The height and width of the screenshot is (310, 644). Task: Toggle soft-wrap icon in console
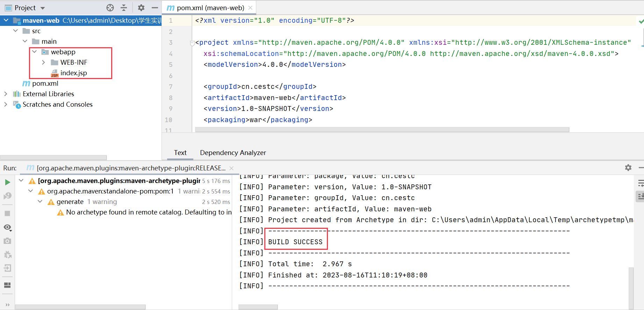point(641,183)
